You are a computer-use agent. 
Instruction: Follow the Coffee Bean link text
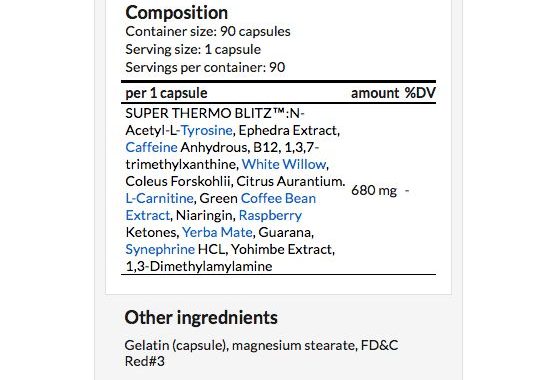278,198
